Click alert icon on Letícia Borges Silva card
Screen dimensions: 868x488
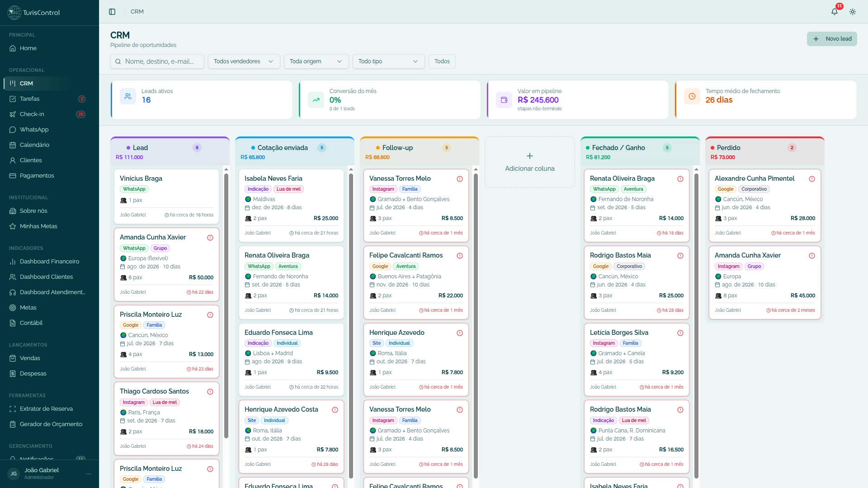click(x=680, y=333)
